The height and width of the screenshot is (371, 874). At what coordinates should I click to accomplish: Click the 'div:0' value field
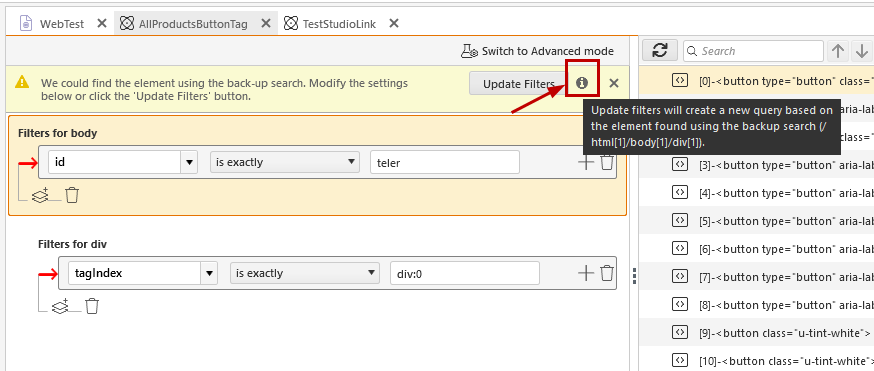click(465, 273)
